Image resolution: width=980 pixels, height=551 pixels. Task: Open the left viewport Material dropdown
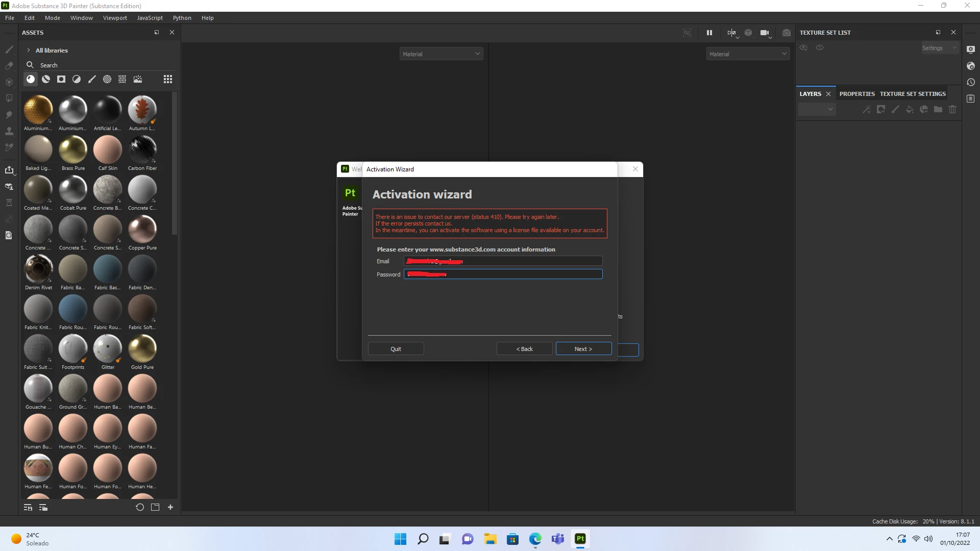click(x=441, y=54)
